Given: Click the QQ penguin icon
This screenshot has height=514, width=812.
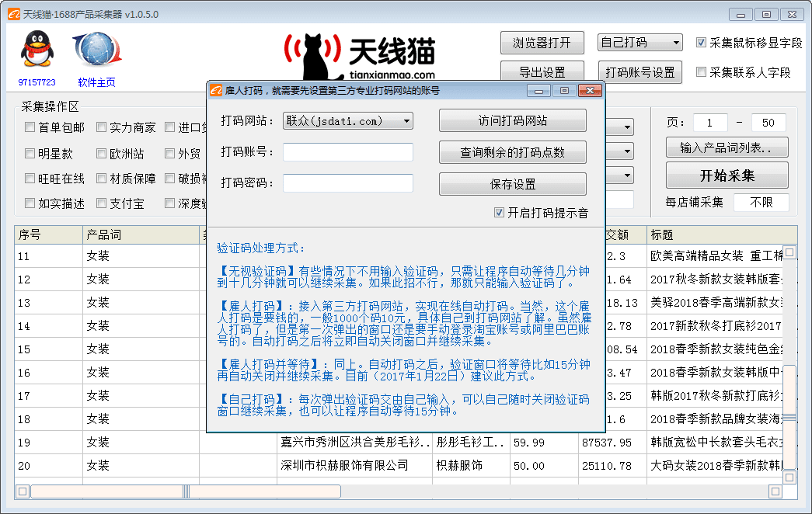Looking at the screenshot, I should [x=37, y=49].
